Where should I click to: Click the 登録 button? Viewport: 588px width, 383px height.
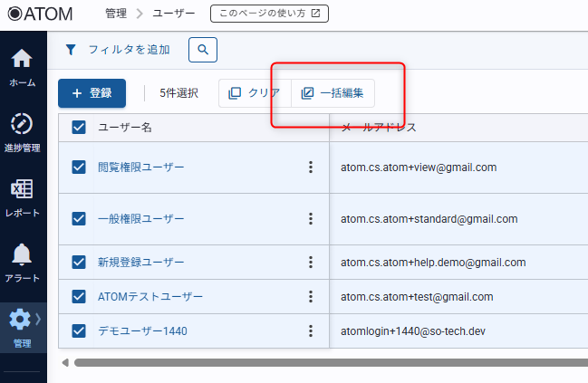[92, 93]
